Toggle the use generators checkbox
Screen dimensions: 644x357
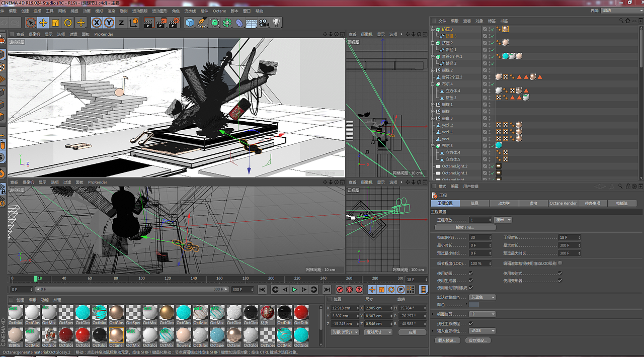tap(471, 281)
